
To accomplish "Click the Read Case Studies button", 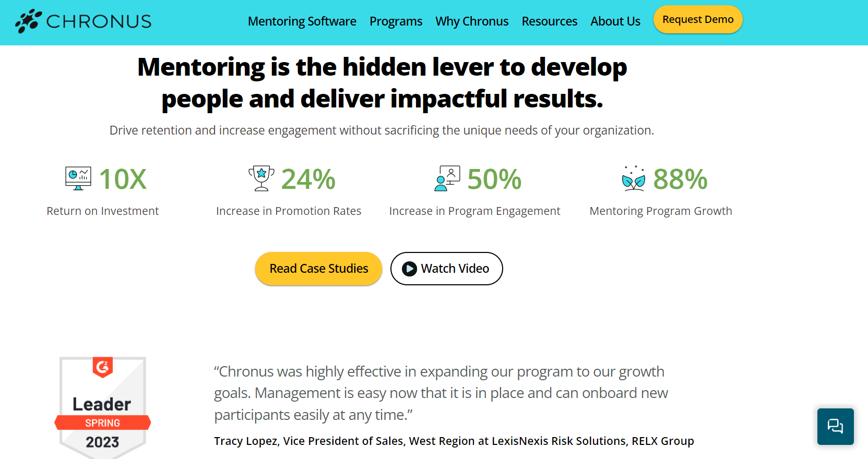I will pyautogui.click(x=318, y=269).
